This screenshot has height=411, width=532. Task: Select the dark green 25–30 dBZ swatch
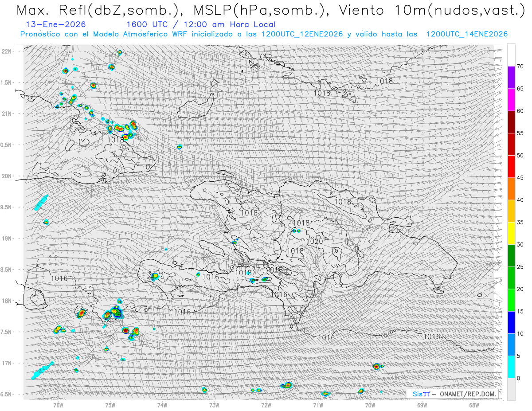point(511,255)
